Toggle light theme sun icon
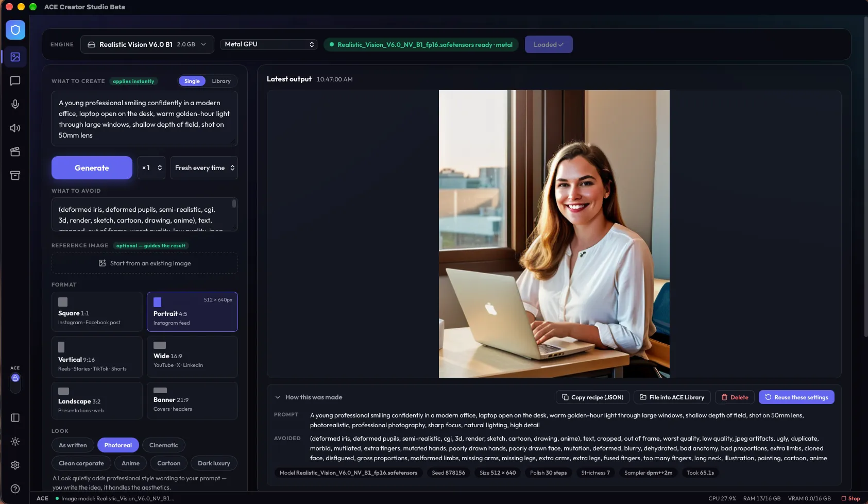This screenshot has height=504, width=868. pos(15,441)
